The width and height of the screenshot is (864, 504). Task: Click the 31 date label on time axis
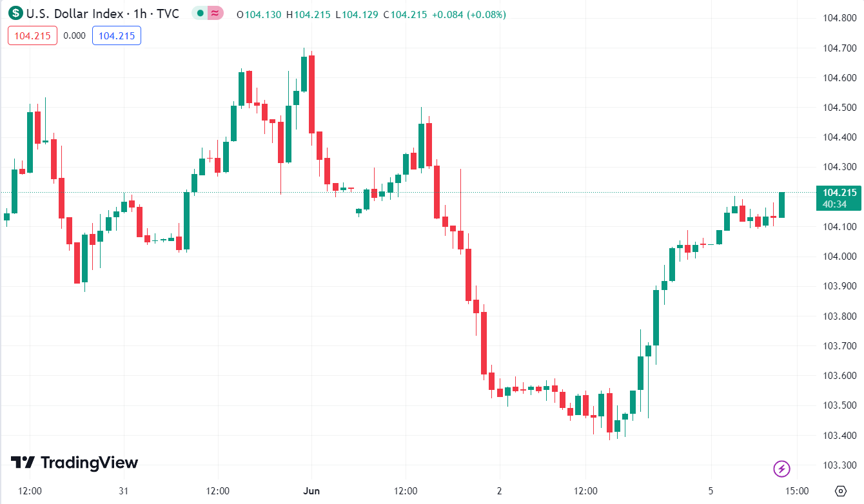(124, 491)
